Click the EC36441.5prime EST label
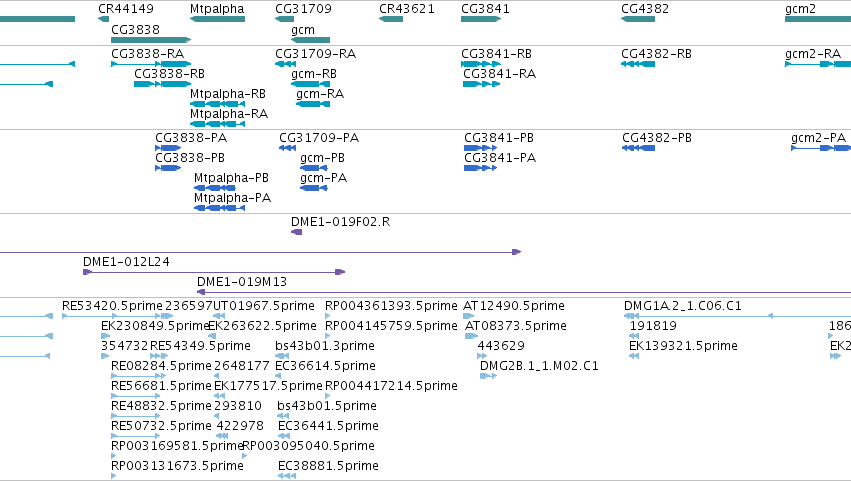The width and height of the screenshot is (851, 481). click(x=328, y=427)
